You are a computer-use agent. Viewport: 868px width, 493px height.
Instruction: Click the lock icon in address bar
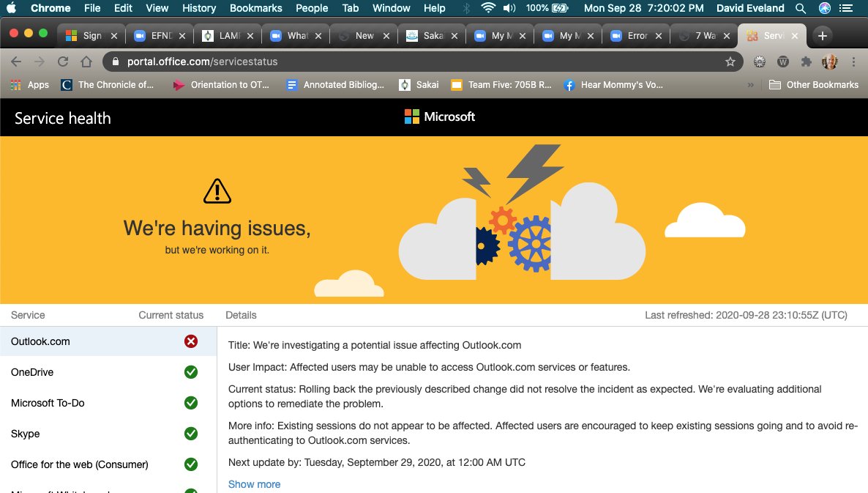[116, 62]
